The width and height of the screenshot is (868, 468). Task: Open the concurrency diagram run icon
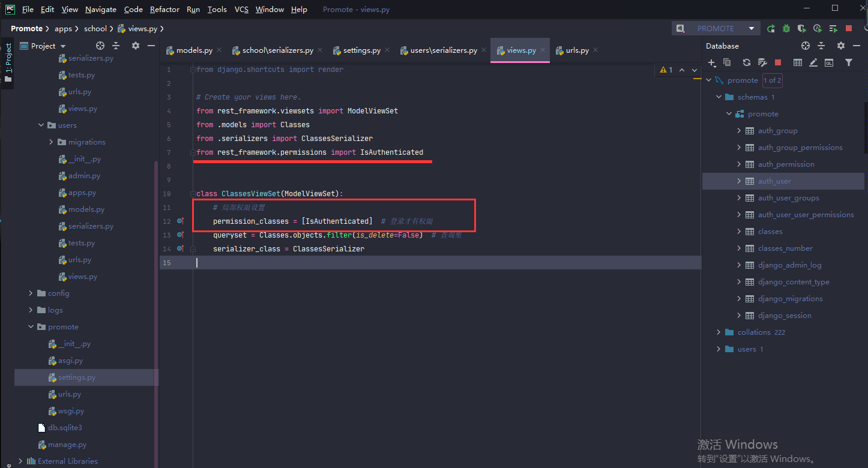[833, 28]
